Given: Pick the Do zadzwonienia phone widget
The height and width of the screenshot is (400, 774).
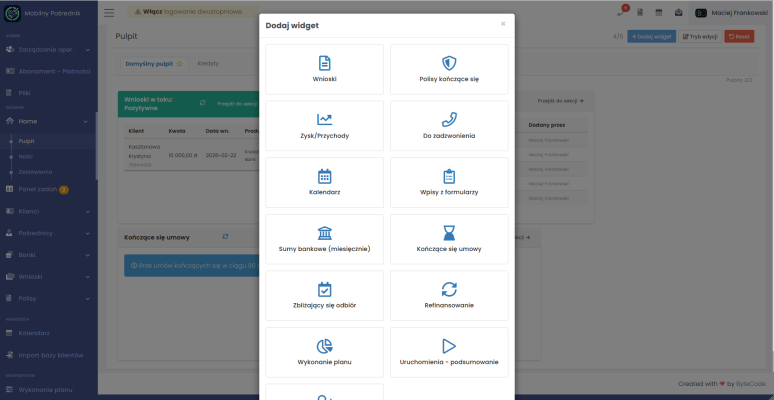Looking at the screenshot, I should [x=449, y=125].
